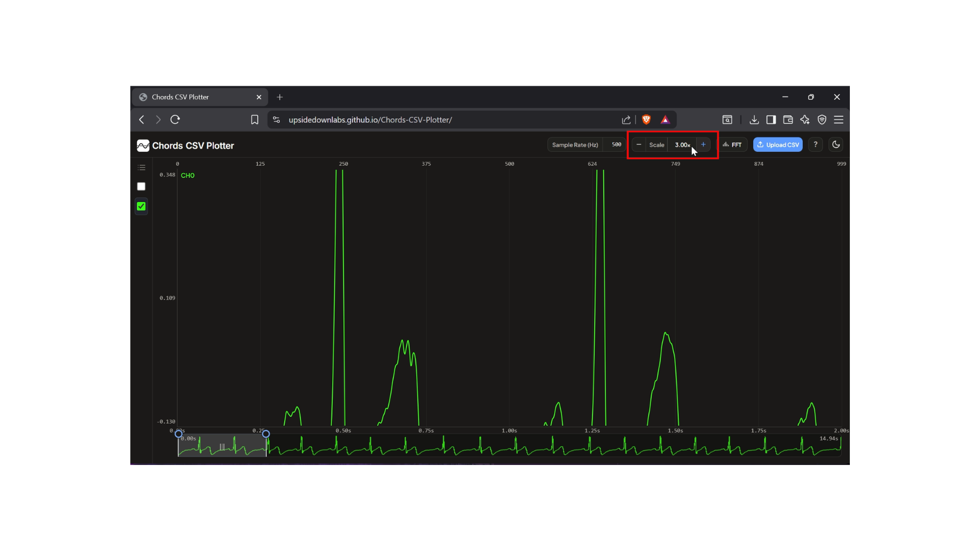
Task: View site information icon in address bar
Action: 277,120
